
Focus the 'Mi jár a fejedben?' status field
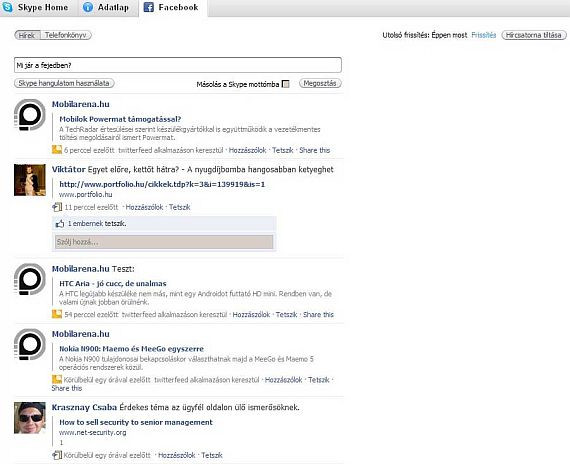coord(178,65)
